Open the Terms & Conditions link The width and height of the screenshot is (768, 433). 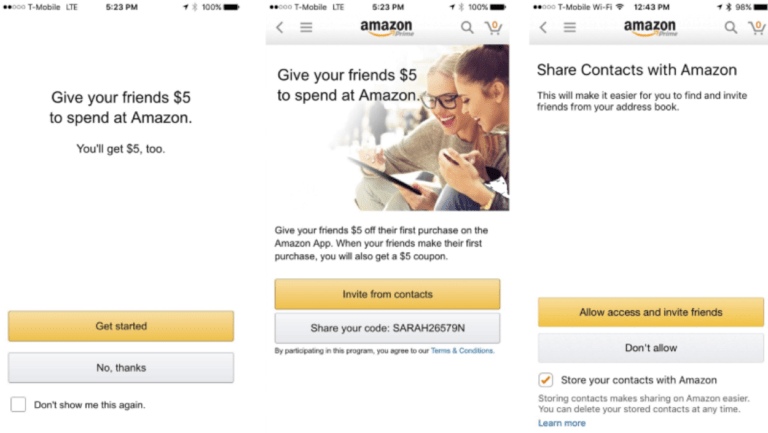point(462,351)
